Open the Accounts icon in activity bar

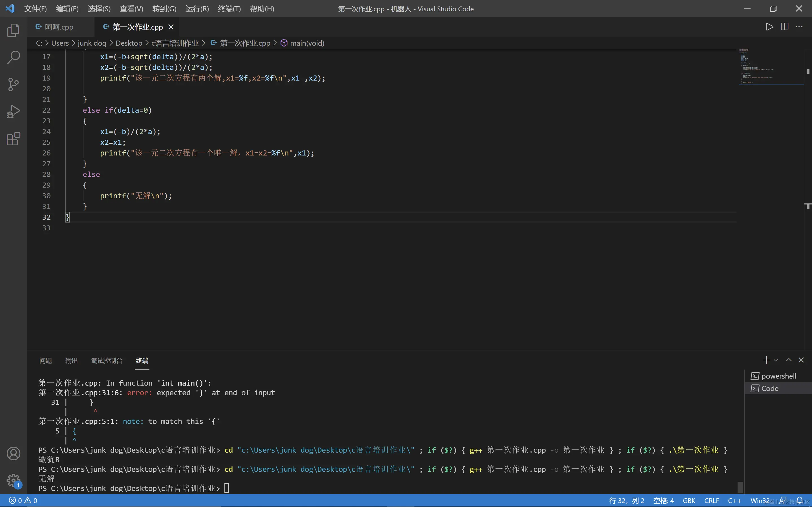tap(14, 454)
